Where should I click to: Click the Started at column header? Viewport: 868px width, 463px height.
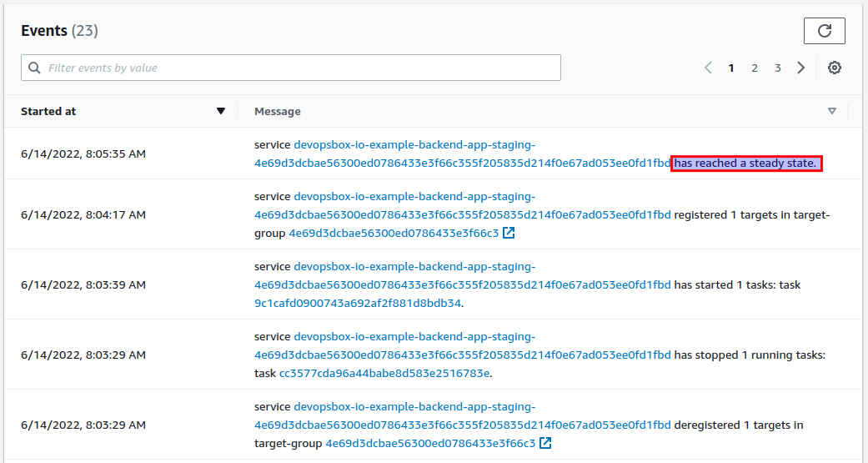[49, 111]
